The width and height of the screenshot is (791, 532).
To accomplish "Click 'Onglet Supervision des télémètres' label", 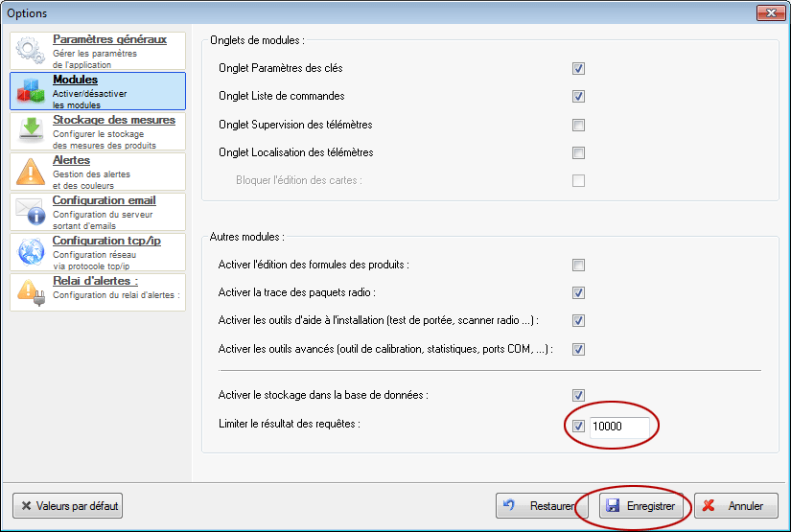I will pyautogui.click(x=295, y=125).
